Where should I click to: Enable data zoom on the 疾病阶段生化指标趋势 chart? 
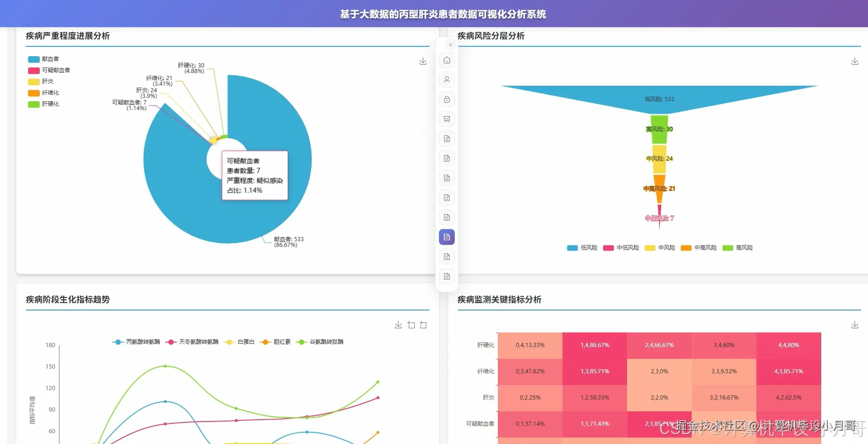[x=411, y=325]
